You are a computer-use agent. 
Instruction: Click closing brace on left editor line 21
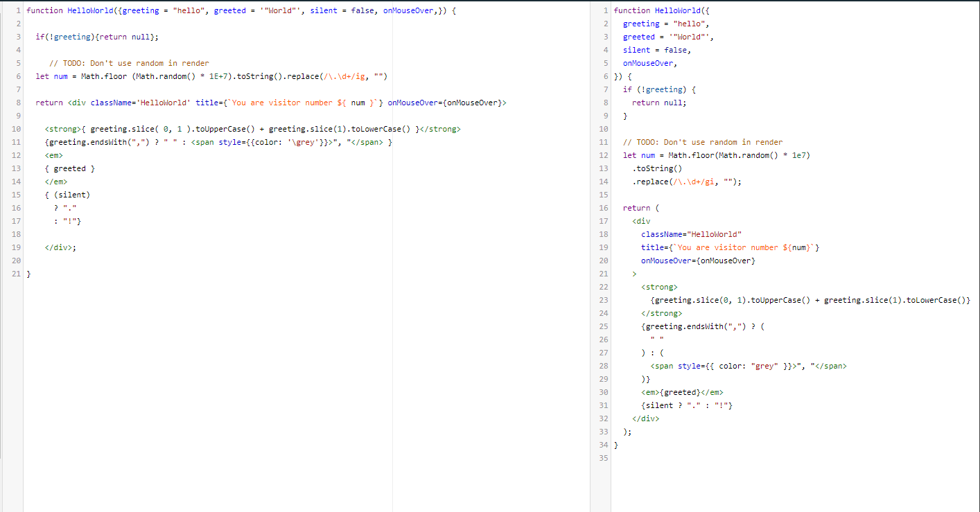(x=28, y=274)
